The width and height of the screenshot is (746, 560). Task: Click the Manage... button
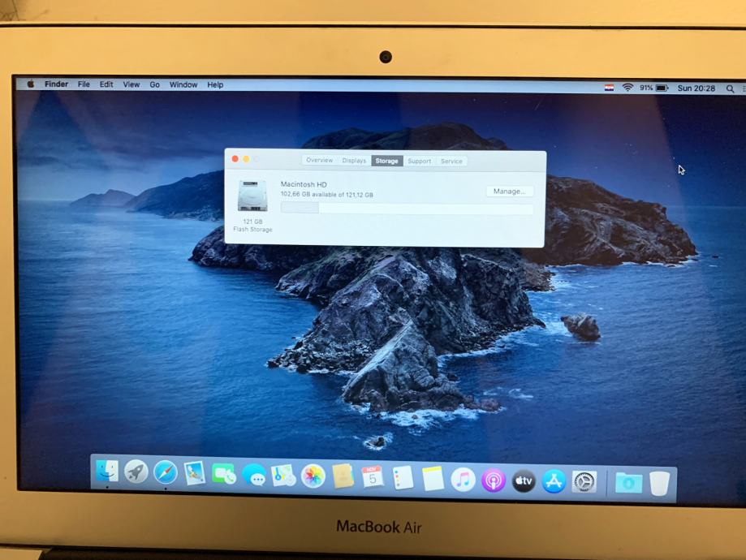(x=510, y=192)
